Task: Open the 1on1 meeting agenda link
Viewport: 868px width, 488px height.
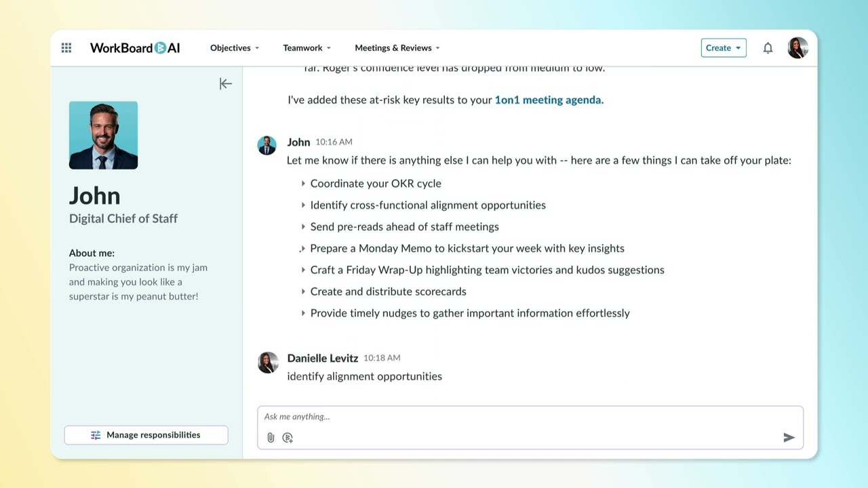Action: point(549,100)
